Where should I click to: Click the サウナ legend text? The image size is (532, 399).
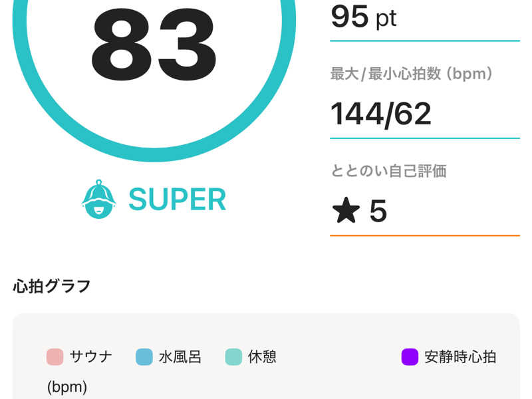tap(90, 357)
